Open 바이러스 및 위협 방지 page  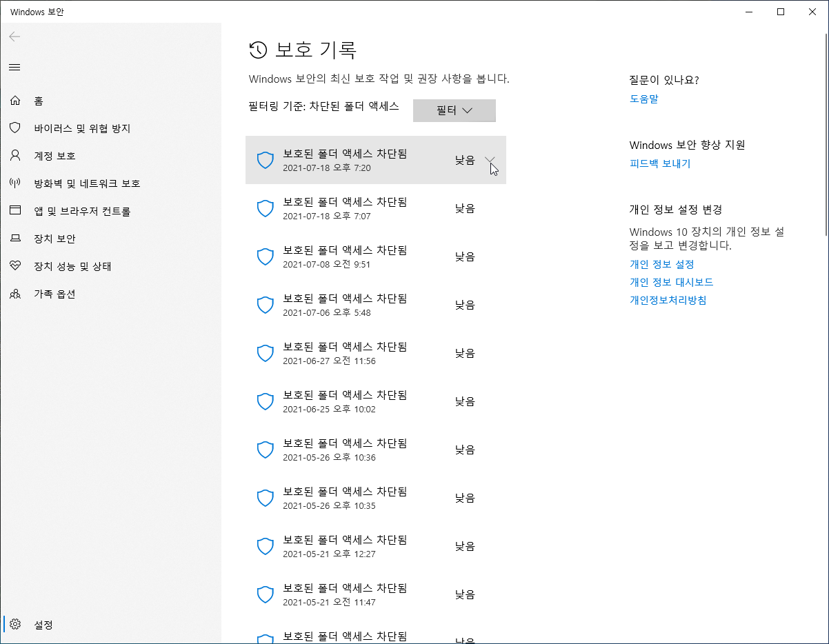(x=82, y=128)
